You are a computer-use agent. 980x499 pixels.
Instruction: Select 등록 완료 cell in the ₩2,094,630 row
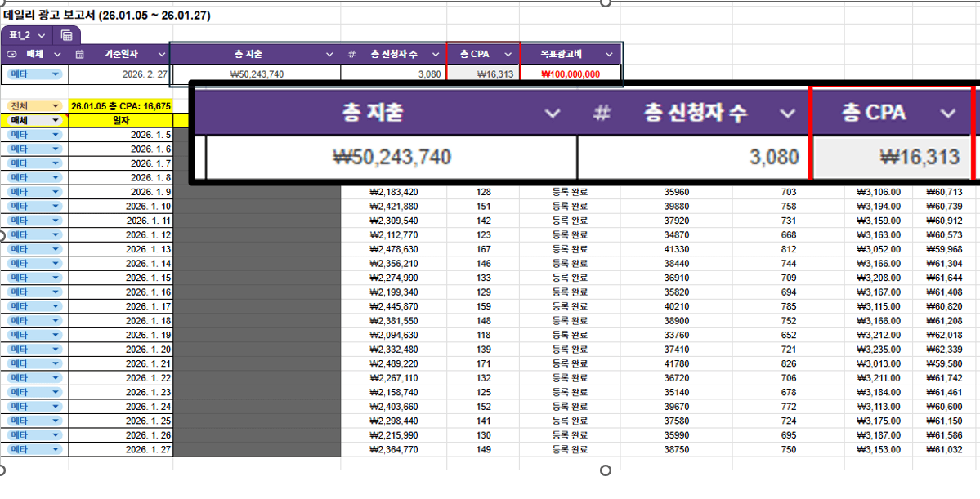[x=570, y=335]
